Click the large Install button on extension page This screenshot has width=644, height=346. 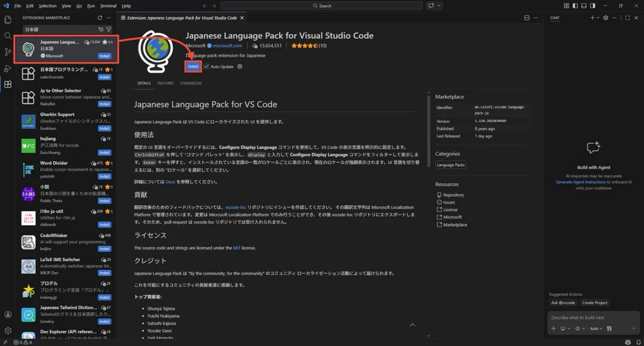[193, 67]
